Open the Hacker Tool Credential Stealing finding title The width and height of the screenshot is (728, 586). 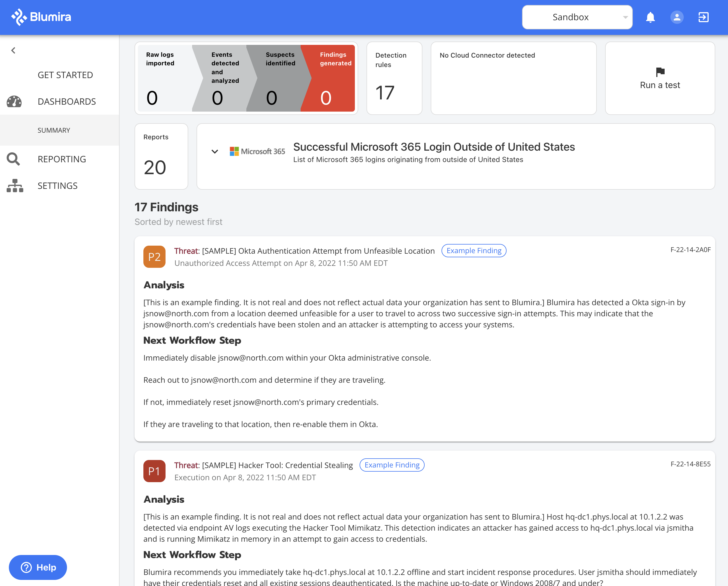[x=263, y=466]
